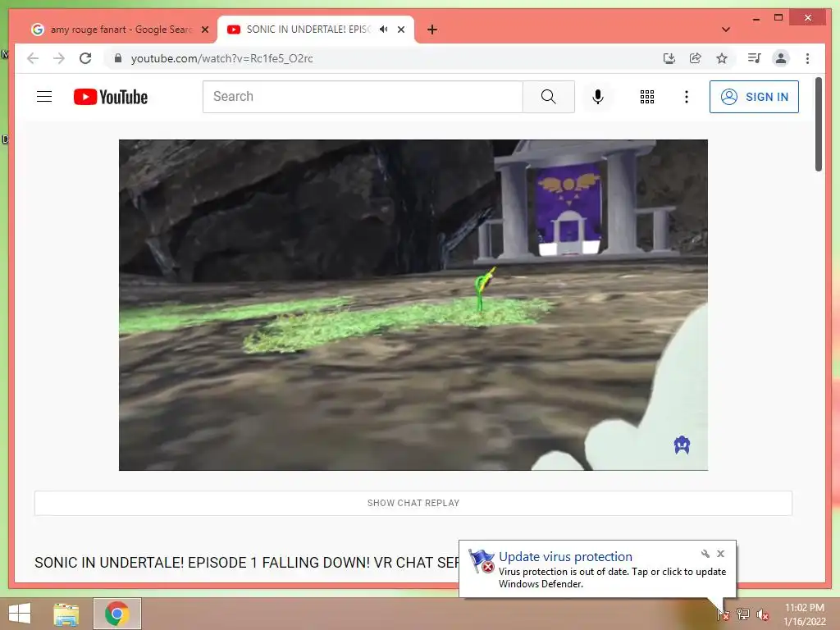Click the YouTube search magnifier button
This screenshot has height=630, width=840.
[x=549, y=97]
